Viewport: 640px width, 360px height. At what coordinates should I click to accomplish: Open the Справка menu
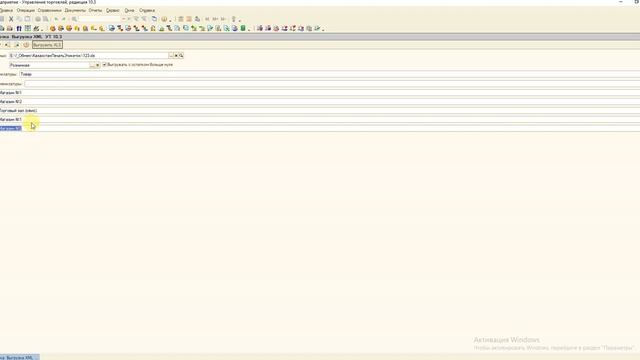coord(147,10)
